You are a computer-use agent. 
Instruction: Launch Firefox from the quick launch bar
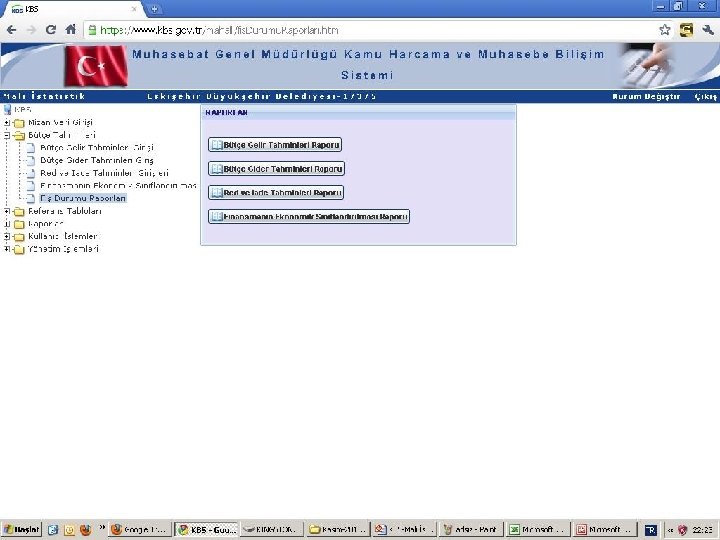click(85, 529)
